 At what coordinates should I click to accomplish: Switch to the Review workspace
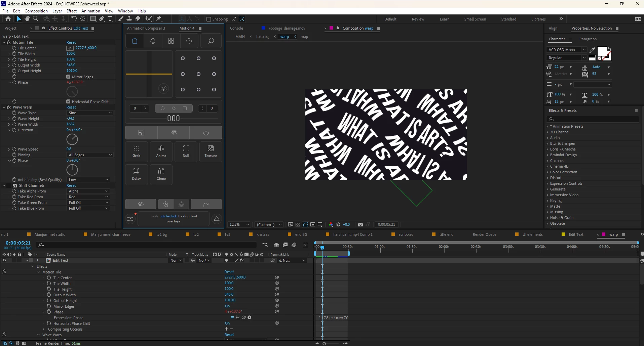[x=418, y=19]
